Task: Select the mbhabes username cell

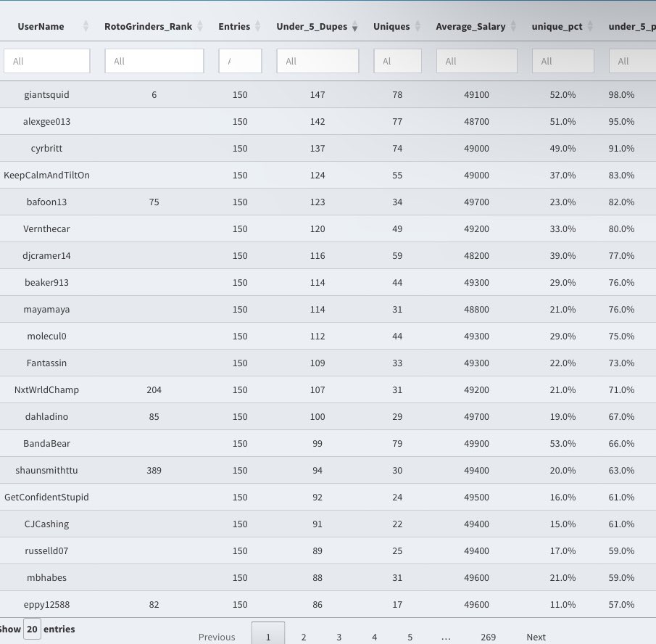Action: pos(47,577)
